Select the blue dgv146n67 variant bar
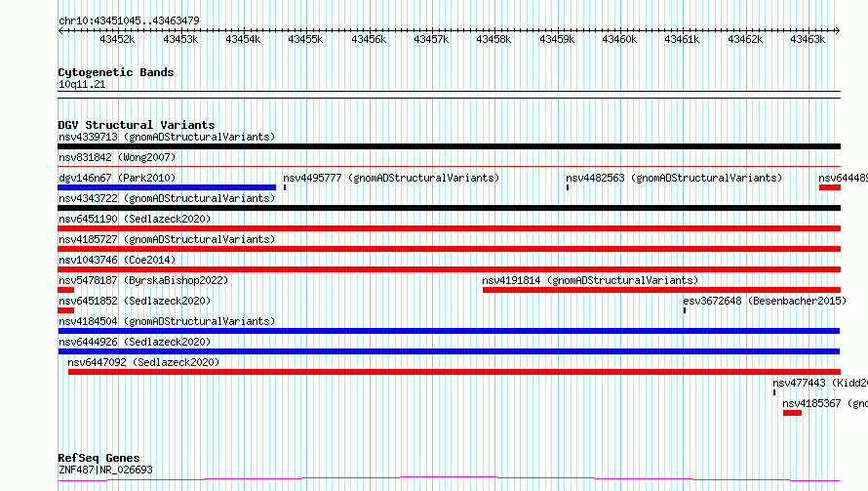This screenshot has width=868, height=491. [x=167, y=187]
